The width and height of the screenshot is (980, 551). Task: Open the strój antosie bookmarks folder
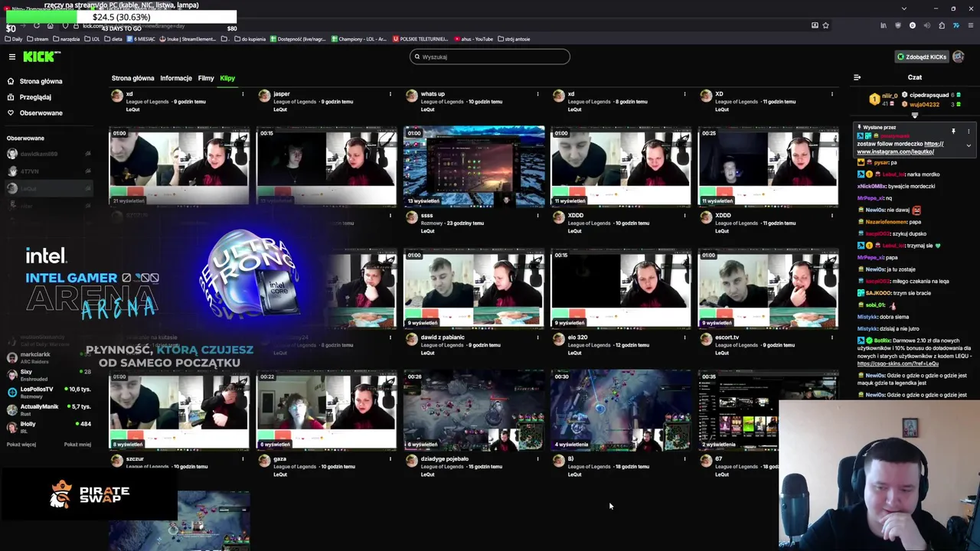click(x=514, y=39)
